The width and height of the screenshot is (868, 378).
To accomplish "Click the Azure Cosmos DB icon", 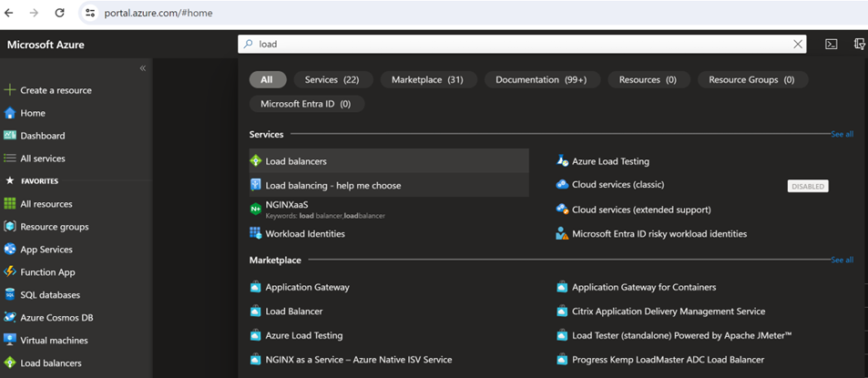I will pyautogui.click(x=9, y=317).
